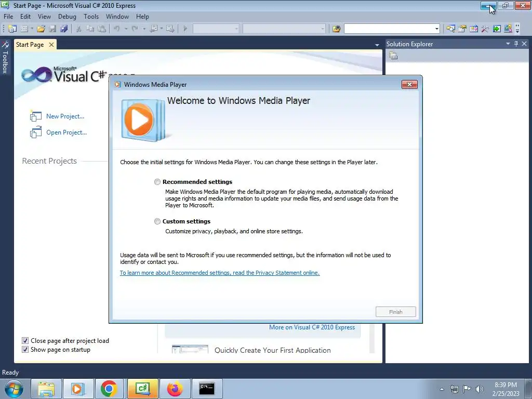Click the Open Project... link
Screen dimensions: 532x399
66,132
